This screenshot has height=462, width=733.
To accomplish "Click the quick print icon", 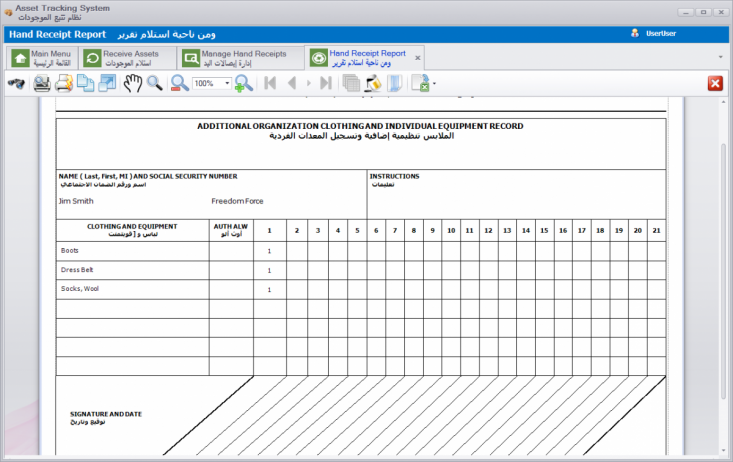I will [63, 83].
